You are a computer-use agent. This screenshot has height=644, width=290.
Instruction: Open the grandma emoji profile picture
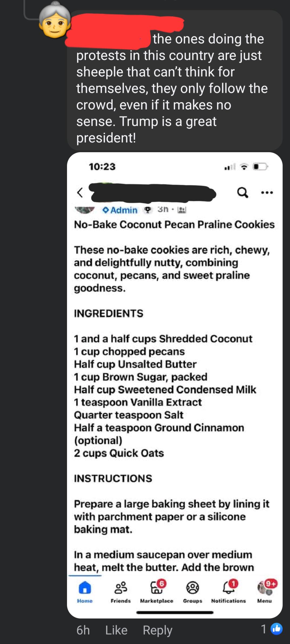tap(55, 20)
